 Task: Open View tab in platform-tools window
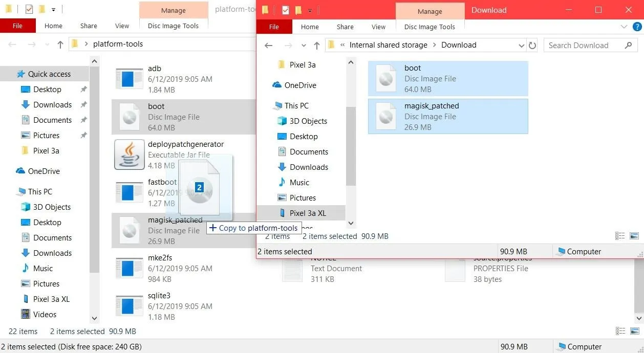[122, 26]
